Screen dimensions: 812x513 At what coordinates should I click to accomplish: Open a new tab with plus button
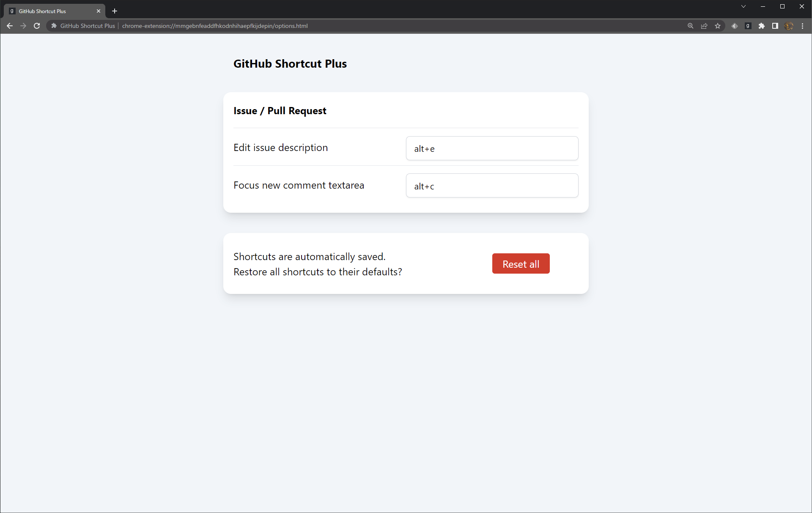point(115,11)
